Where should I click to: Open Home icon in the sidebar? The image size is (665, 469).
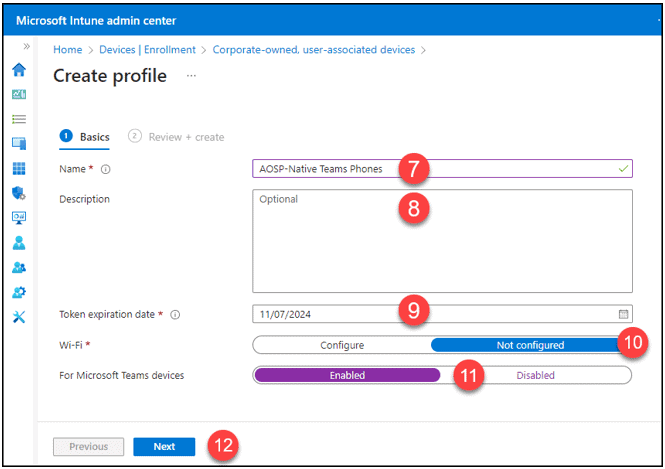(x=19, y=70)
